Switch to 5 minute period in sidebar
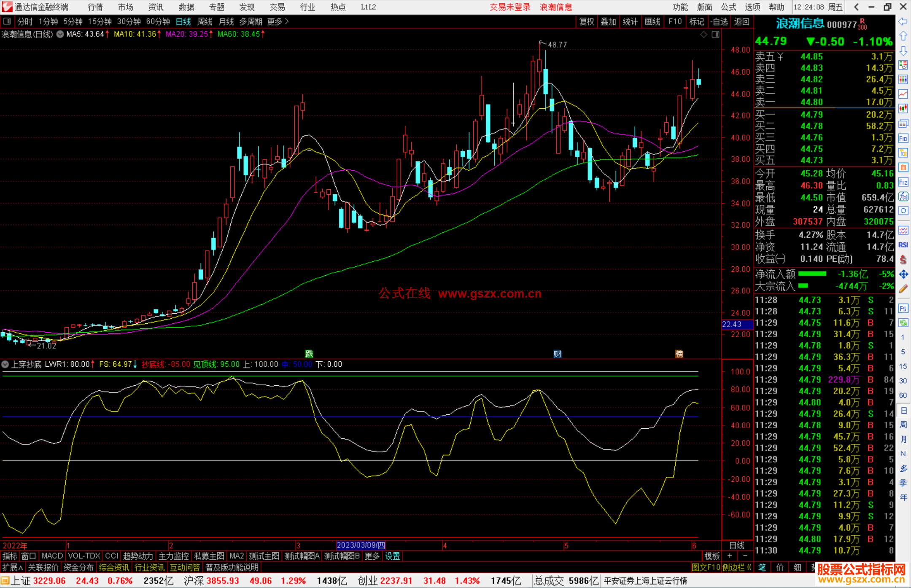911x588 pixels. [903, 352]
